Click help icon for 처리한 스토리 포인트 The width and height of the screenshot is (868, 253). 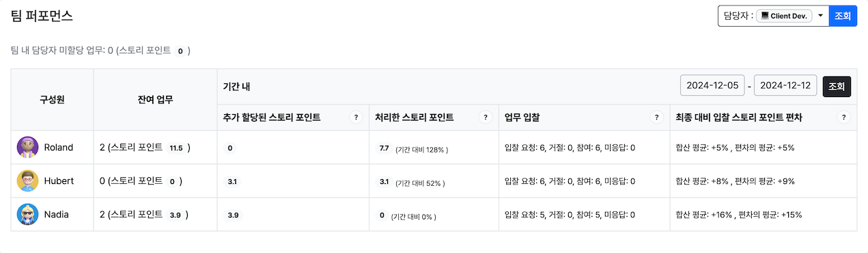click(x=486, y=118)
